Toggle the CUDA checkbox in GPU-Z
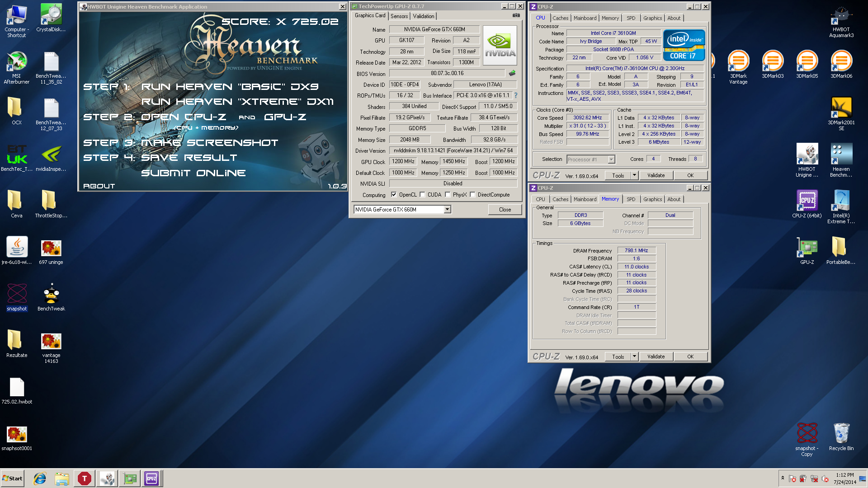The height and width of the screenshot is (488, 868). point(422,195)
